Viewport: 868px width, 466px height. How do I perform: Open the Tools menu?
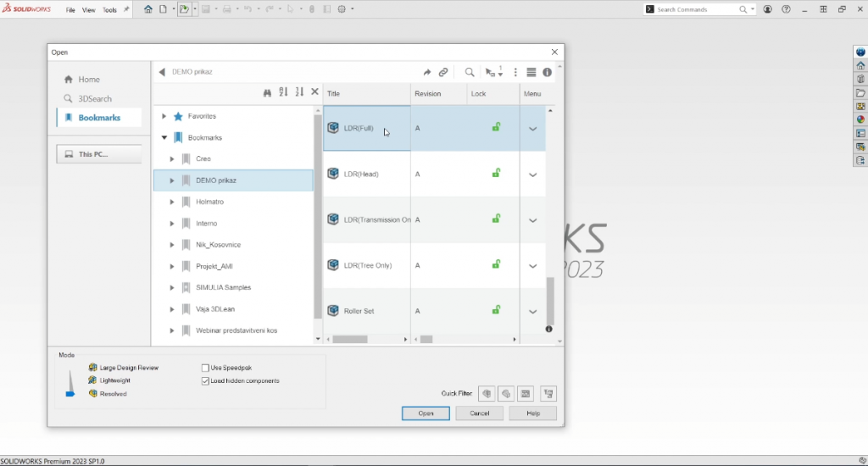point(109,10)
